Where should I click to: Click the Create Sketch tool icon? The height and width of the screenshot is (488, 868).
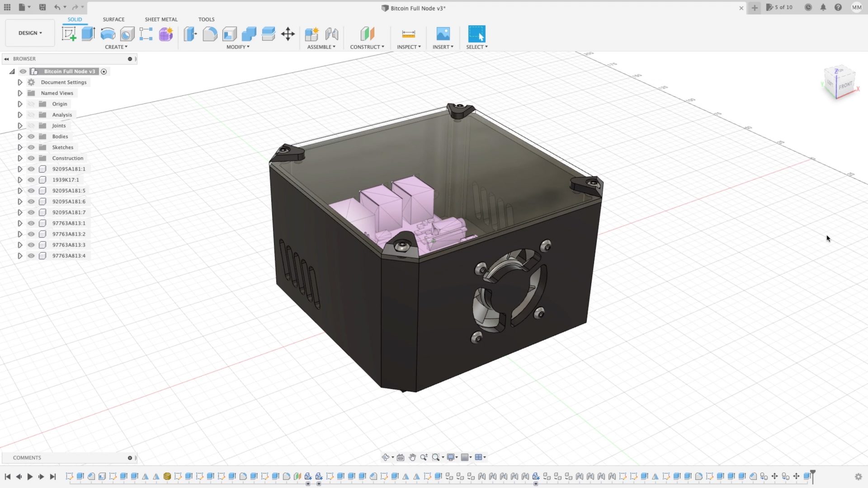pyautogui.click(x=69, y=34)
